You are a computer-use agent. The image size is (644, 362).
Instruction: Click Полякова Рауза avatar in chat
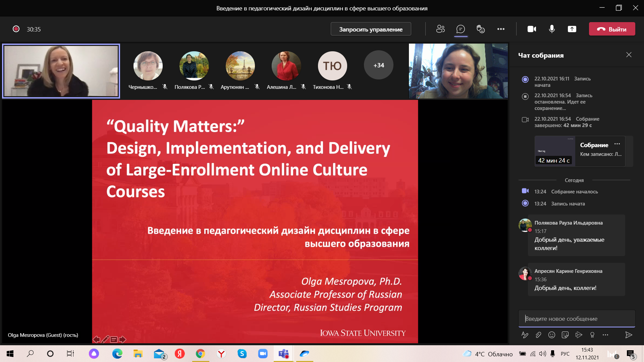tap(525, 225)
